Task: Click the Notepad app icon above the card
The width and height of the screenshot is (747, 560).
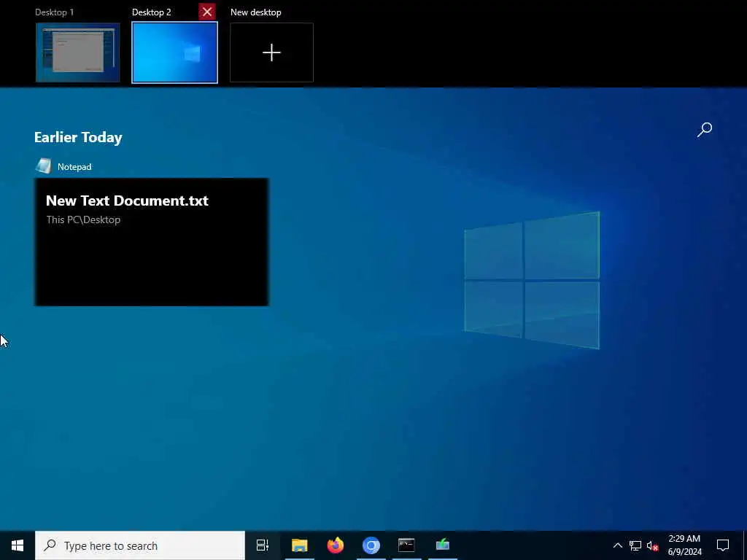Action: [43, 166]
